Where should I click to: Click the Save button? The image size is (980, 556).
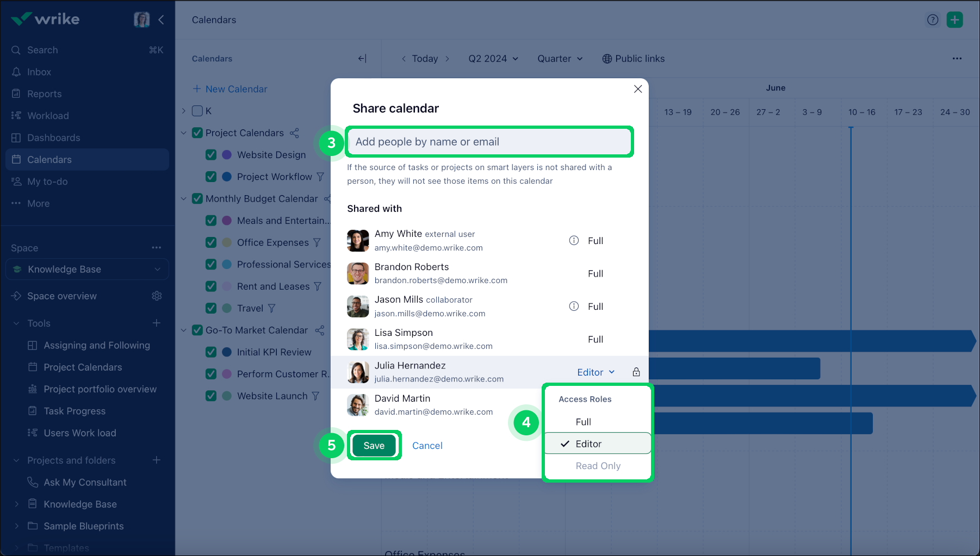coord(374,446)
